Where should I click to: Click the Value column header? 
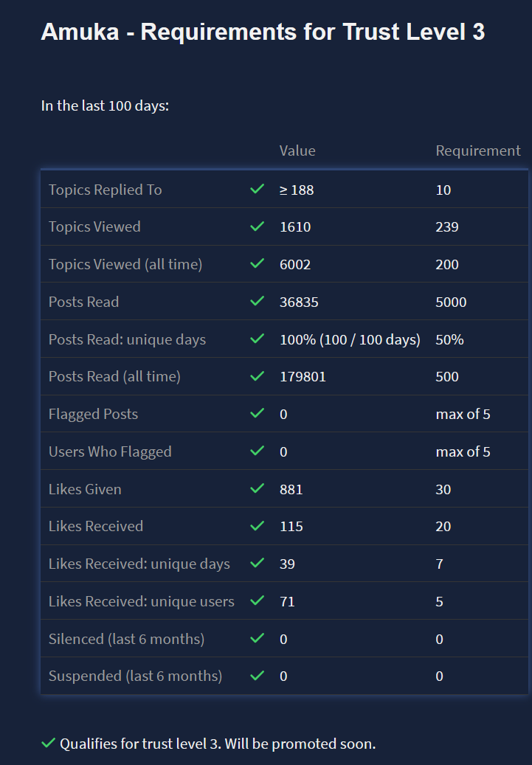click(297, 150)
